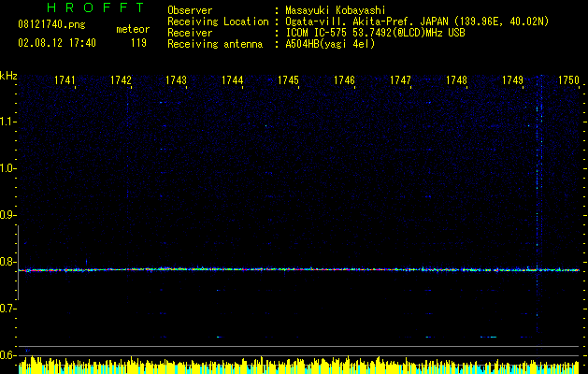The height and width of the screenshot is (374, 588).
Task: Click the 'Receiver' label
Action: pos(190,33)
